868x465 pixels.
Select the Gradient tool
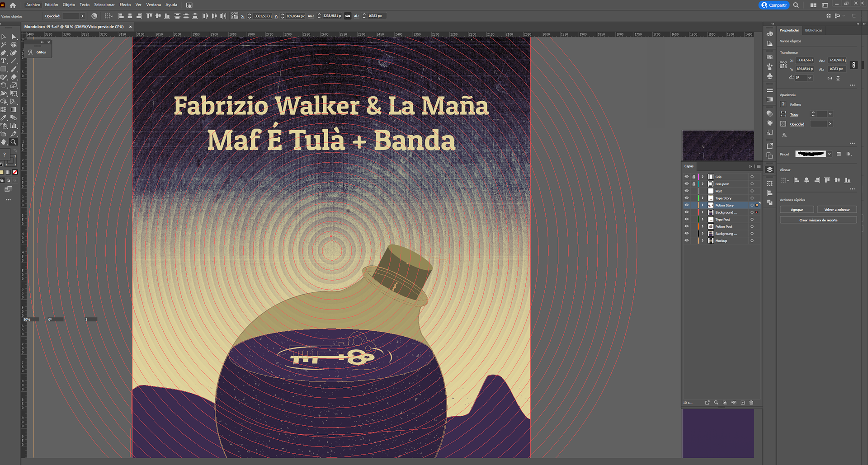coord(14,109)
